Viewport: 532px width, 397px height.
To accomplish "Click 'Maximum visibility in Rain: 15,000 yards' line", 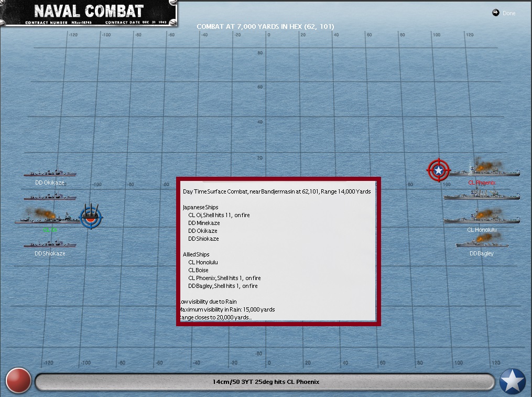I will (x=226, y=309).
